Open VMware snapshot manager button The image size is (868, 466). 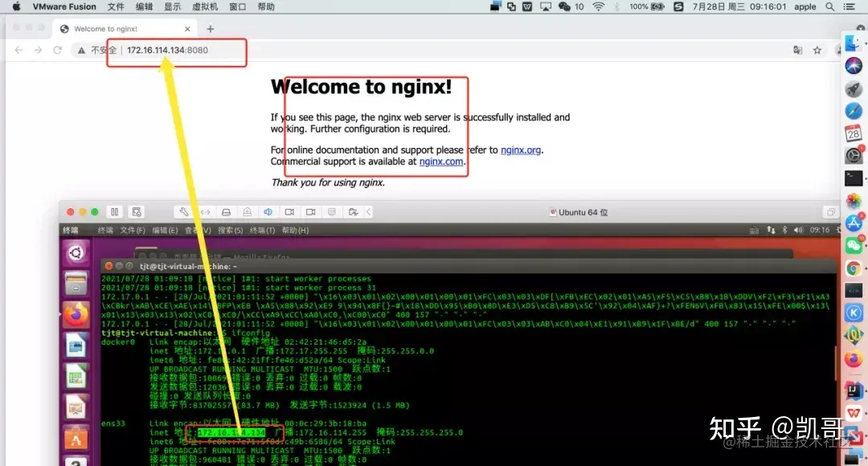pos(136,212)
